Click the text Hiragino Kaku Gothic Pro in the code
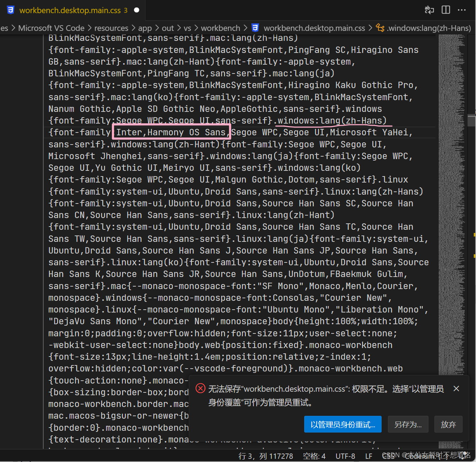The image size is (476, 462). (351, 85)
